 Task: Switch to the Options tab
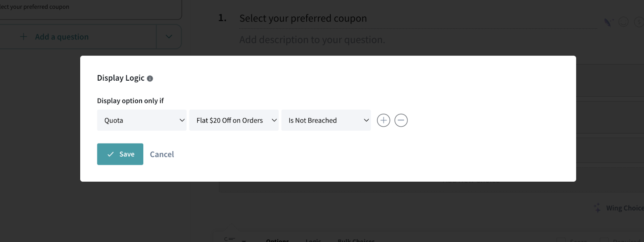pyautogui.click(x=277, y=240)
